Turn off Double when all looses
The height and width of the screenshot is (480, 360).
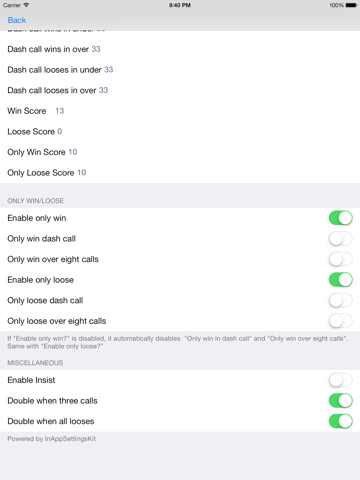point(340,421)
